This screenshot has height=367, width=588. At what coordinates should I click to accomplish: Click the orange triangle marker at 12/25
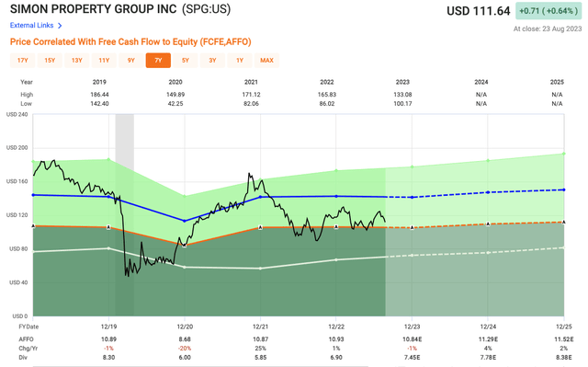tap(563, 223)
